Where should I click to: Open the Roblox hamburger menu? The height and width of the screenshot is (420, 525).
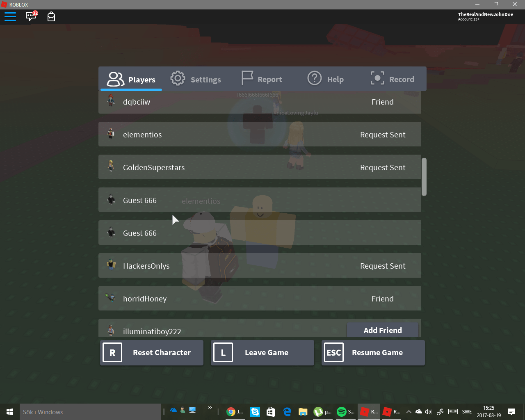point(10,16)
